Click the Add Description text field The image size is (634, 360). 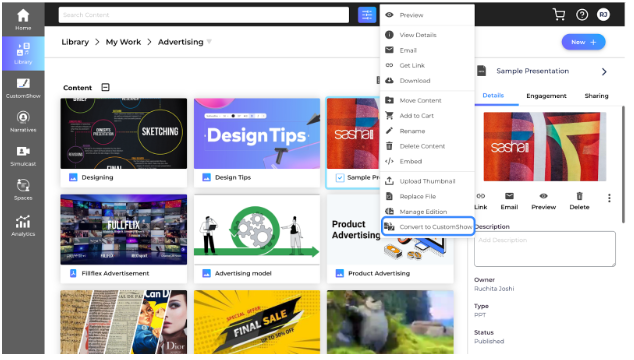tap(545, 249)
